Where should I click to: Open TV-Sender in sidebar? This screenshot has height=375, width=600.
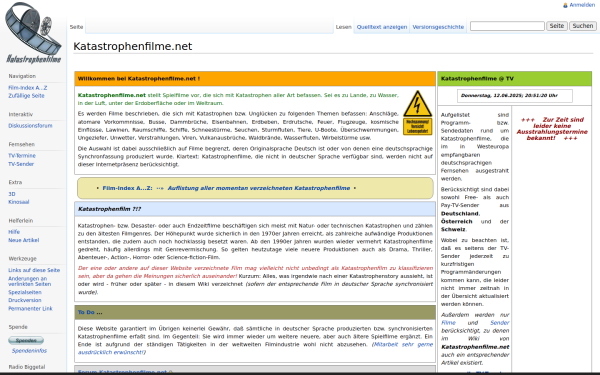[x=21, y=164]
